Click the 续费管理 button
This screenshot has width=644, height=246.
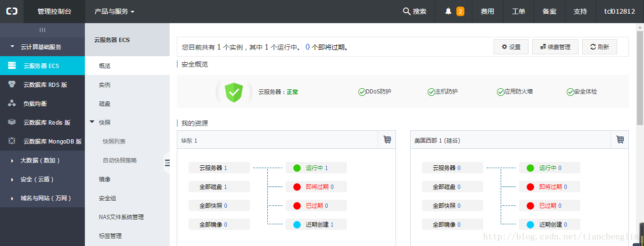[x=555, y=47]
